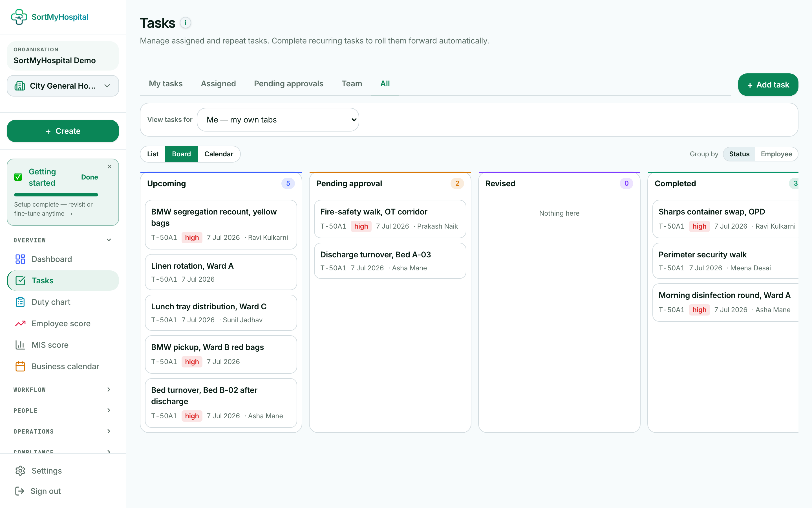This screenshot has height=508, width=812.
Task: Click the Employee score trend icon
Action: click(x=20, y=323)
